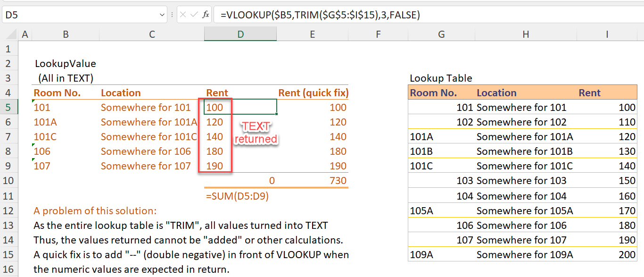The width and height of the screenshot is (644, 277).
Task: Select column D header
Action: (x=240, y=34)
